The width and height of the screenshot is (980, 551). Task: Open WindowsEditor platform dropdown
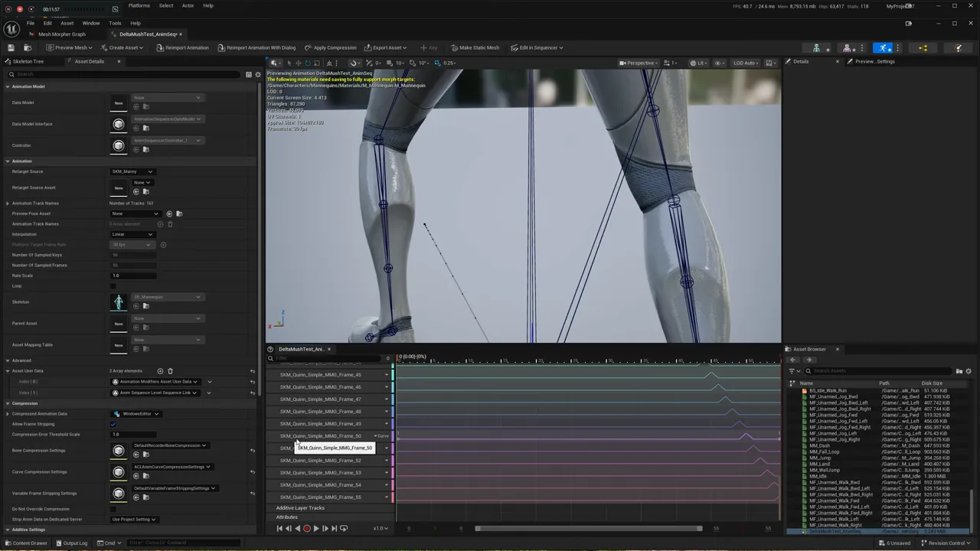pos(136,414)
